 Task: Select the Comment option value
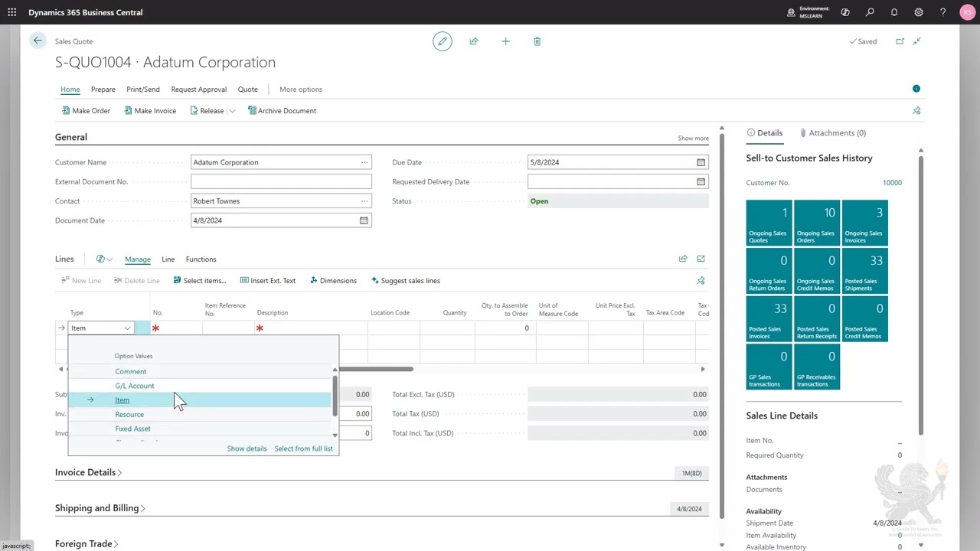coord(130,372)
